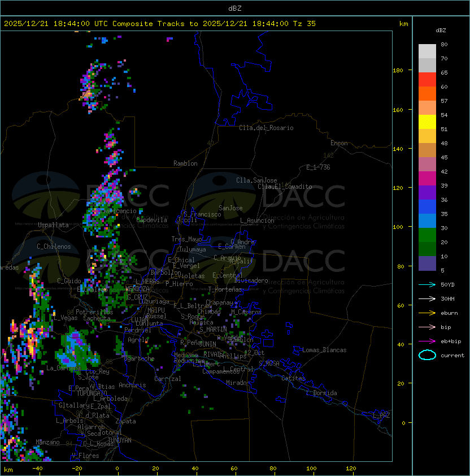Screen dimensions: 470x476
Task: Click the cyan 'current' ellipse symbol
Action: (427, 355)
